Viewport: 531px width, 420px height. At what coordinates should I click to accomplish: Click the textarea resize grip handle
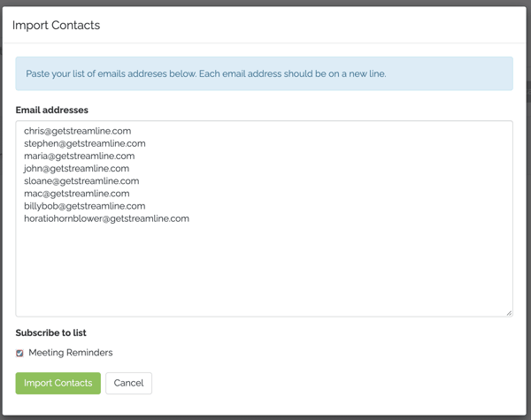509,313
